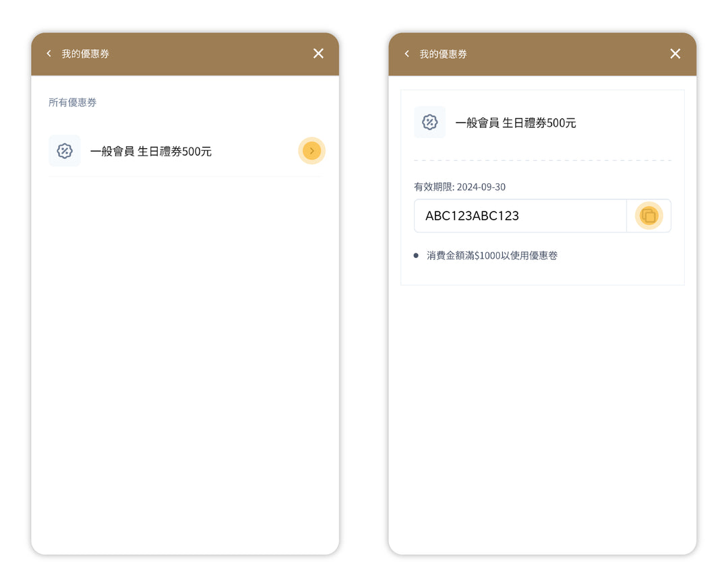Close the coupon detail panel with the X
The image size is (728, 588).
675,54
